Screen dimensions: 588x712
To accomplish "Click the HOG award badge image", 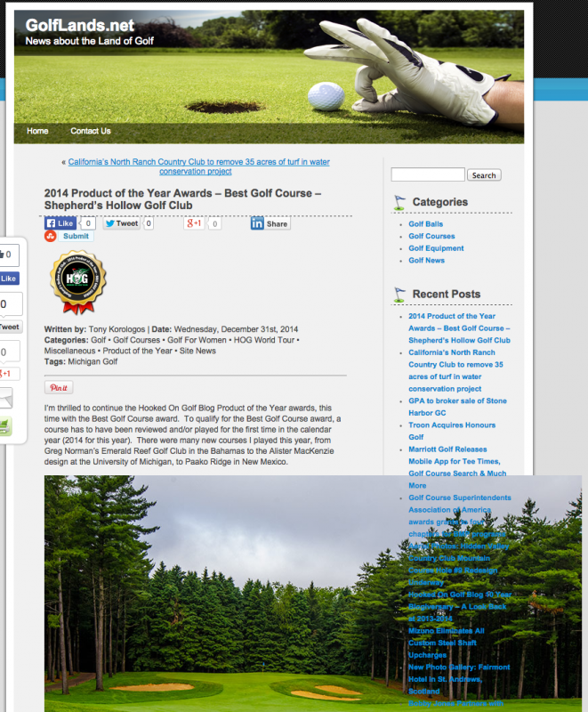I will click(x=78, y=281).
